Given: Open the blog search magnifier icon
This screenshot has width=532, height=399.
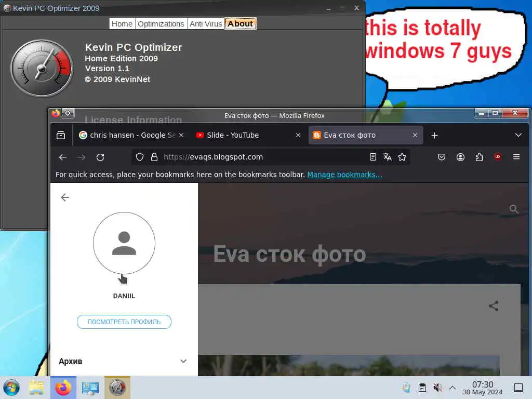Looking at the screenshot, I should tap(514, 209).
